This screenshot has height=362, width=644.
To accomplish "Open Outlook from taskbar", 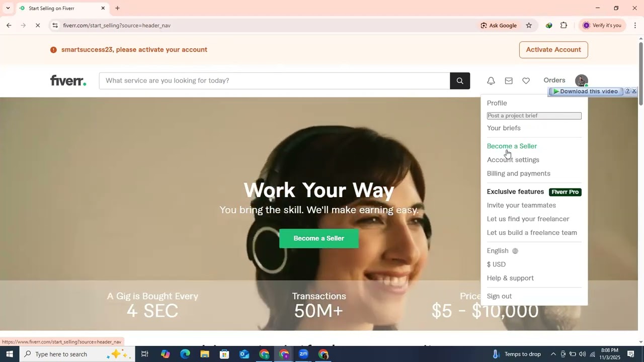I will [x=244, y=354].
